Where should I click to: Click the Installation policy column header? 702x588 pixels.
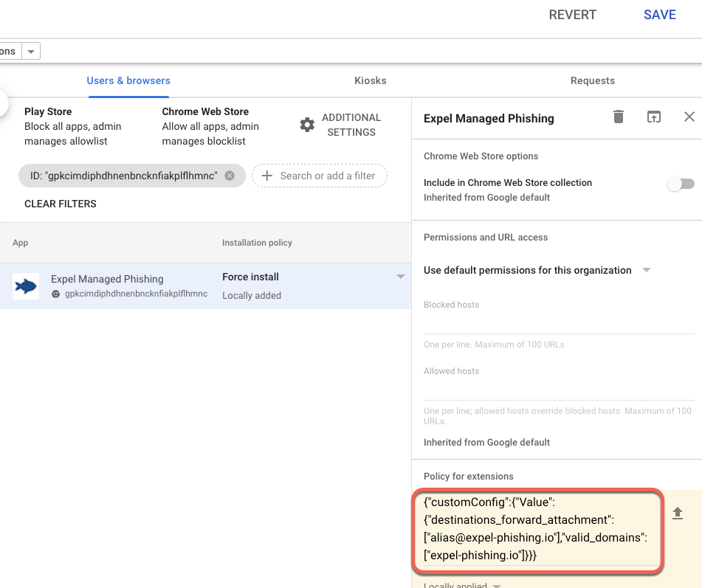(x=257, y=243)
